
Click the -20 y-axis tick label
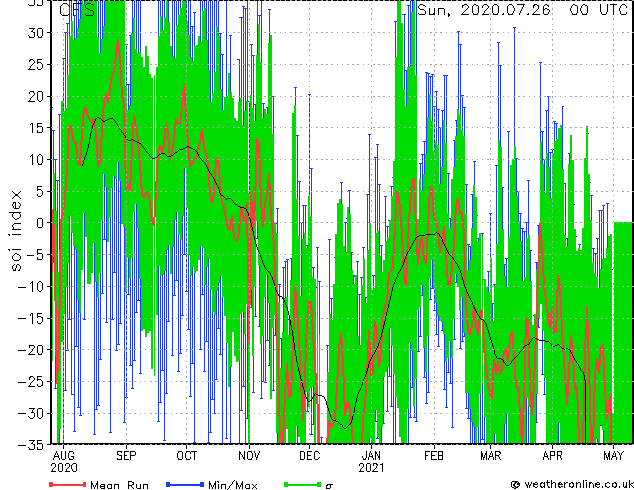31,350
